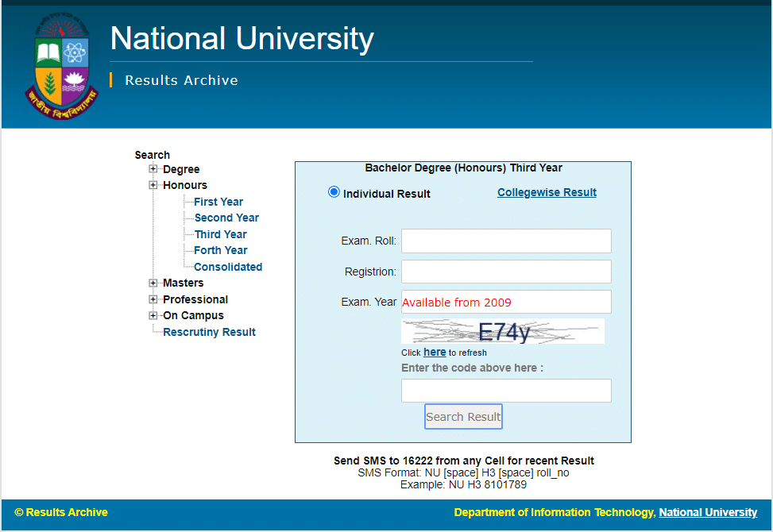Expand the Professional tree node

[x=153, y=299]
